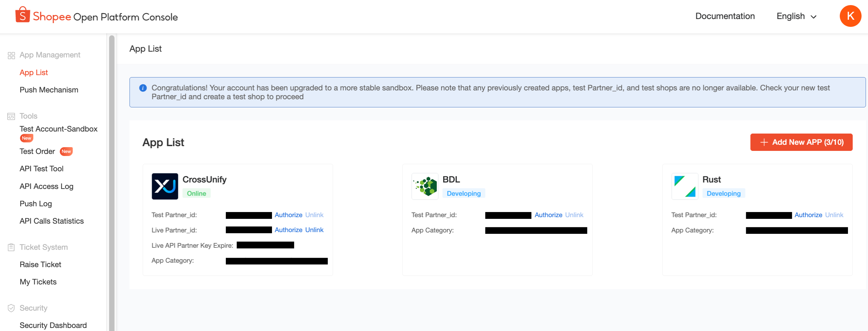Click the "Live API Partner Key Expire:" label
Viewport: 868px width, 331px height.
pyautogui.click(x=192, y=245)
